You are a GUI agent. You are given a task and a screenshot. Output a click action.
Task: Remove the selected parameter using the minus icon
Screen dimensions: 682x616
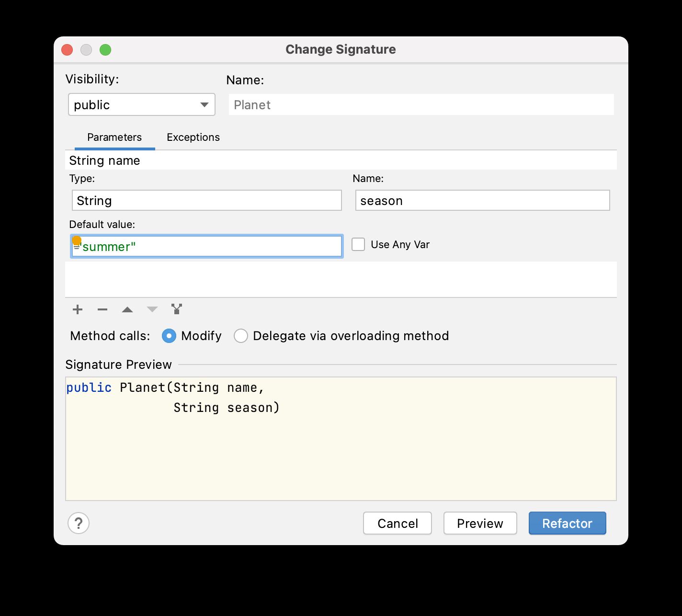tap(102, 309)
